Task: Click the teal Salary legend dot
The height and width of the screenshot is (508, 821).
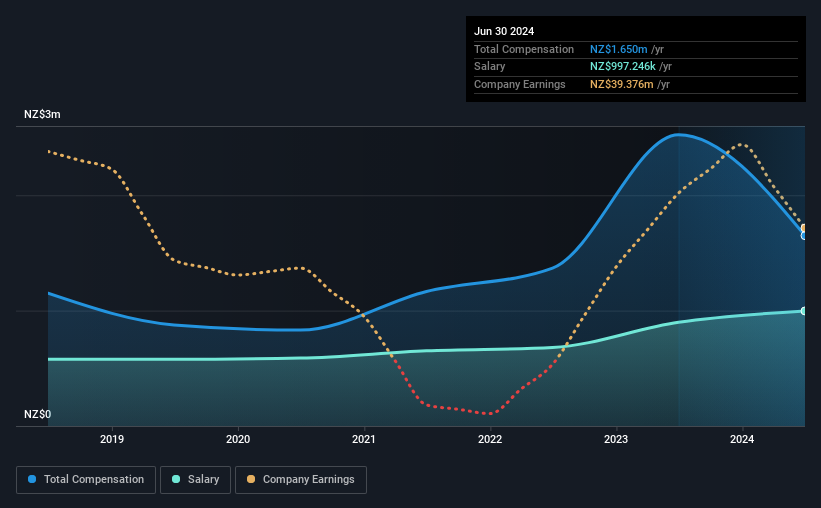Action: coord(176,479)
